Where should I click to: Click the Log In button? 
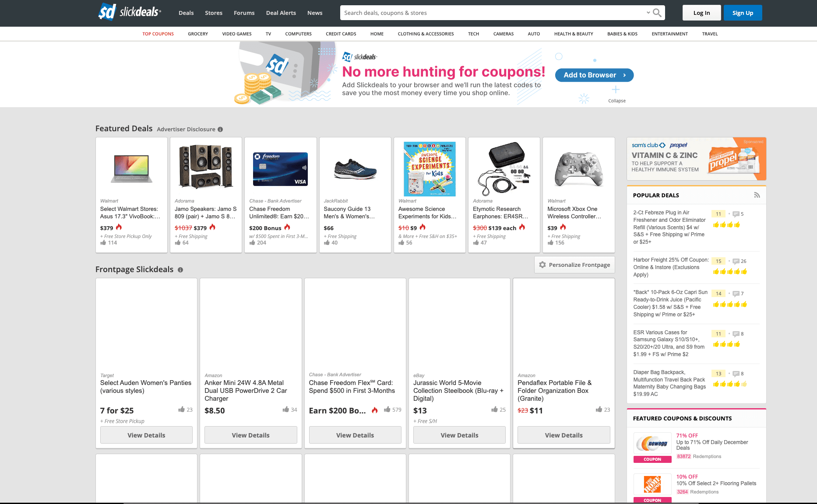[x=702, y=13]
